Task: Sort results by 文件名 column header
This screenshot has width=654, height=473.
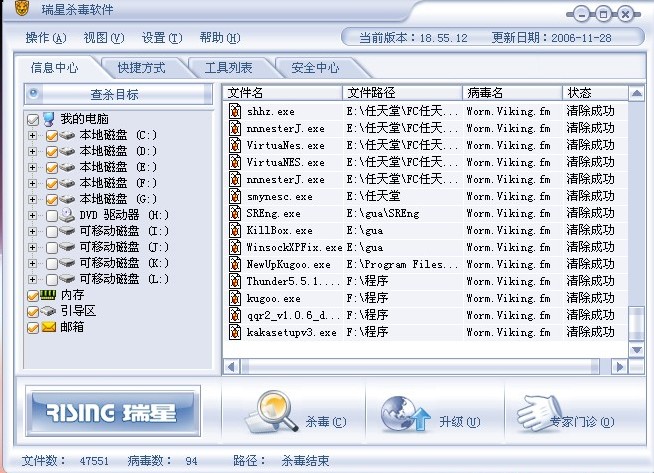Action: (283, 93)
